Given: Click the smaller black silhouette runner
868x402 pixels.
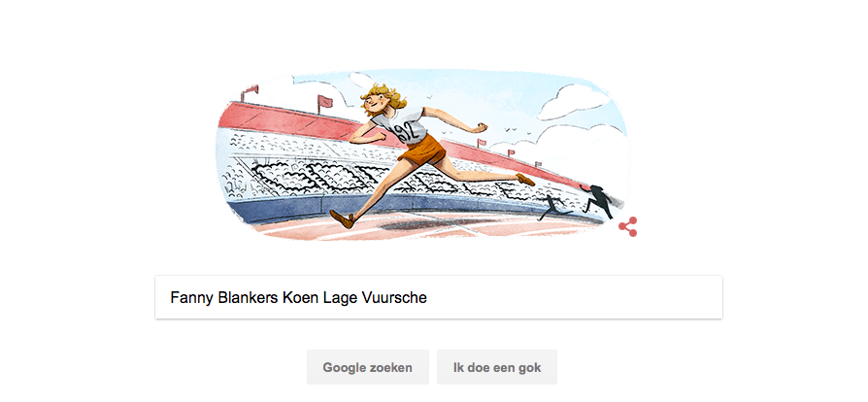Looking at the screenshot, I should [x=552, y=208].
